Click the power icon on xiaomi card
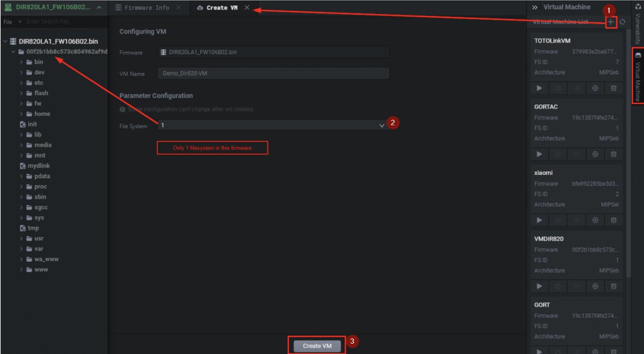 (x=558, y=220)
